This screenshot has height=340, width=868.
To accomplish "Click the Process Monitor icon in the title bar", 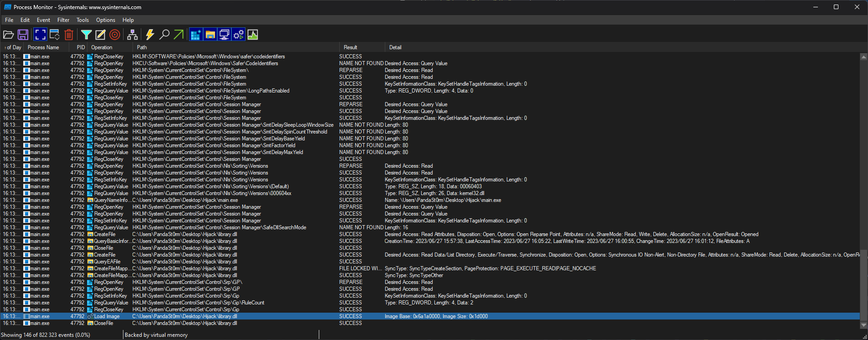I will click(x=7, y=7).
